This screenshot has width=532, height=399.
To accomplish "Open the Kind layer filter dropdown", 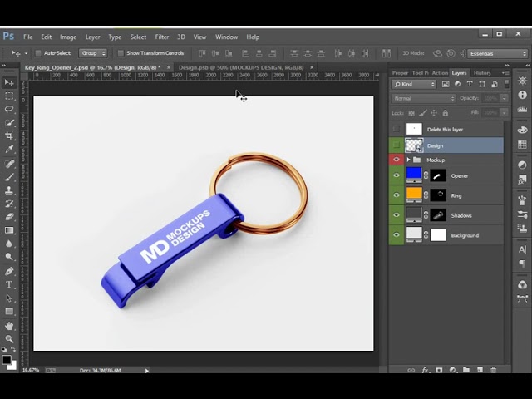I will [414, 84].
